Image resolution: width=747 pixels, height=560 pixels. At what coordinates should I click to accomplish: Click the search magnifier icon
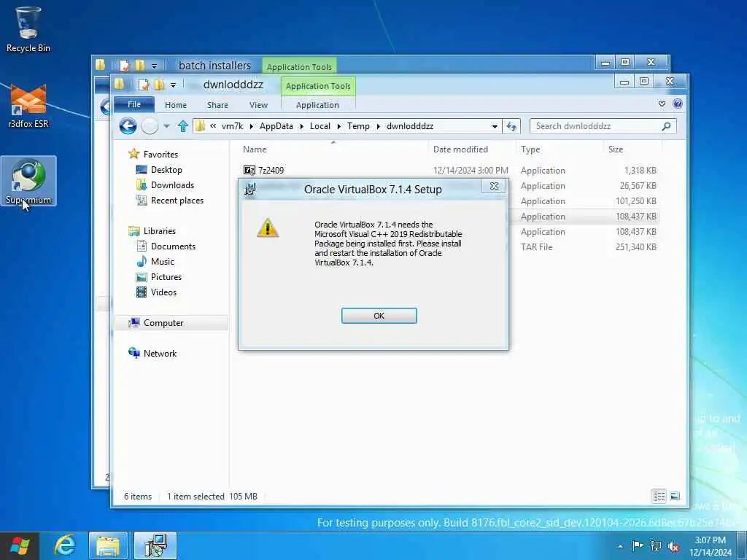point(666,126)
